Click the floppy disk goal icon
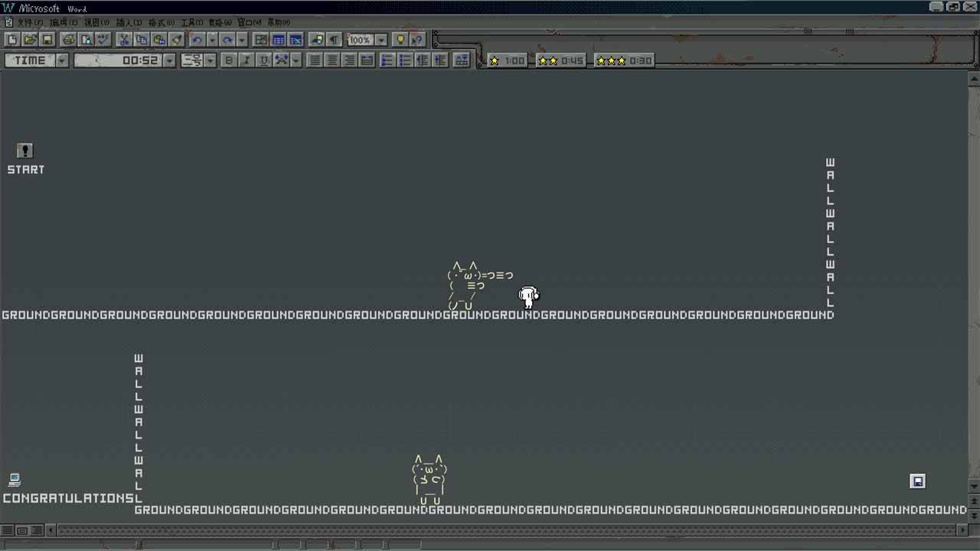The width and height of the screenshot is (980, 551). click(918, 481)
